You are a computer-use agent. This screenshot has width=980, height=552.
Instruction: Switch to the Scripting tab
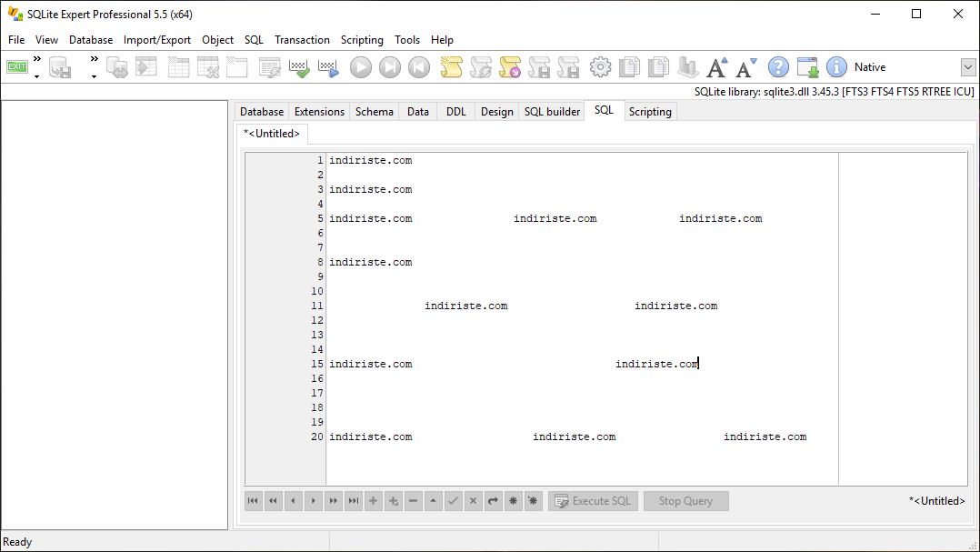(650, 111)
